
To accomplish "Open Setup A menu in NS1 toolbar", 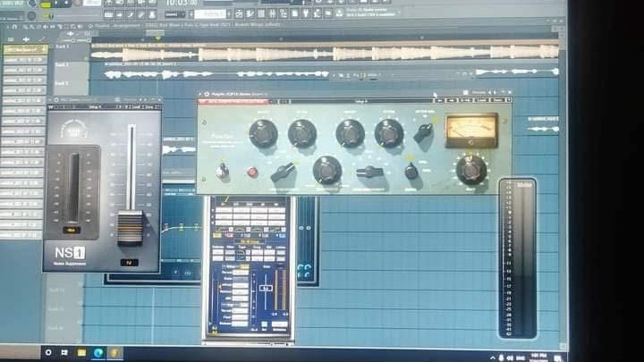I will click(96, 107).
